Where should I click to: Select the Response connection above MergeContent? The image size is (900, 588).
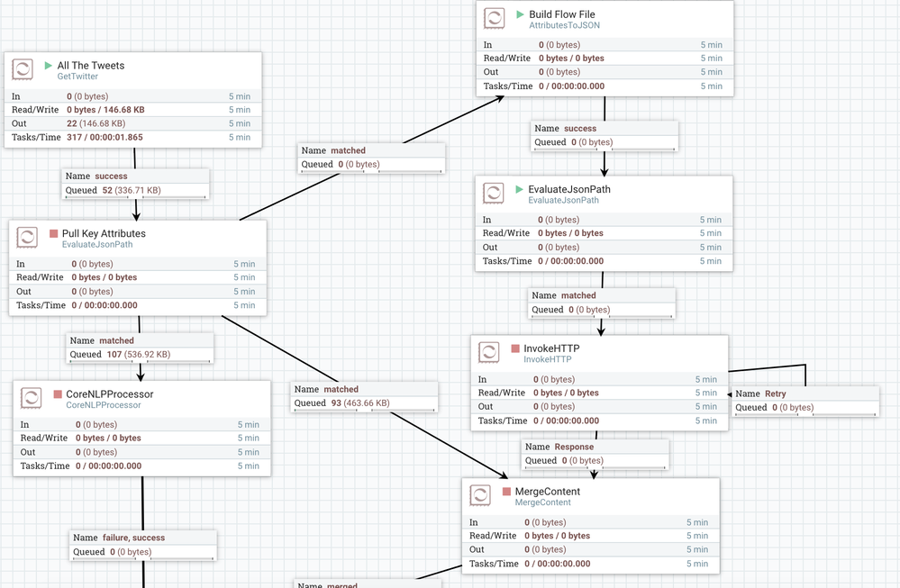[595, 452]
